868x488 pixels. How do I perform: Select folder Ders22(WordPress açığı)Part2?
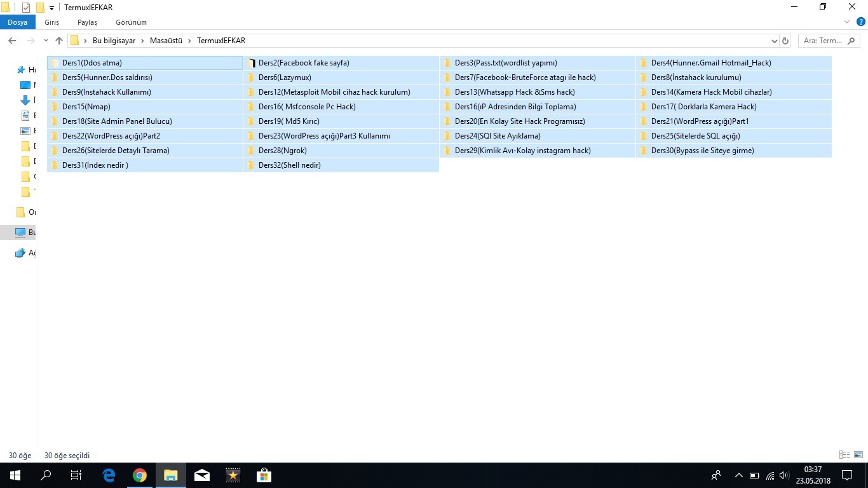(145, 136)
